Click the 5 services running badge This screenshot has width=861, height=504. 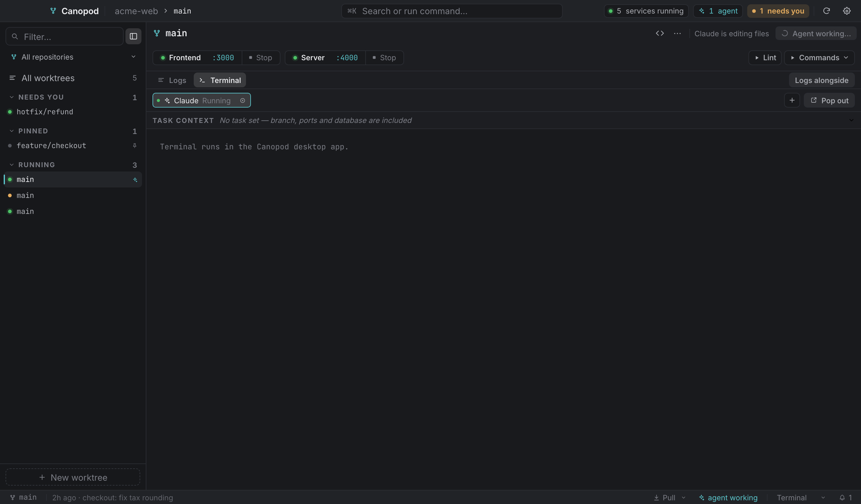646,11
